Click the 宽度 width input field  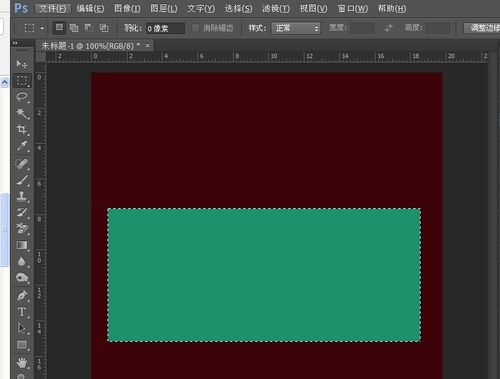[x=362, y=28]
